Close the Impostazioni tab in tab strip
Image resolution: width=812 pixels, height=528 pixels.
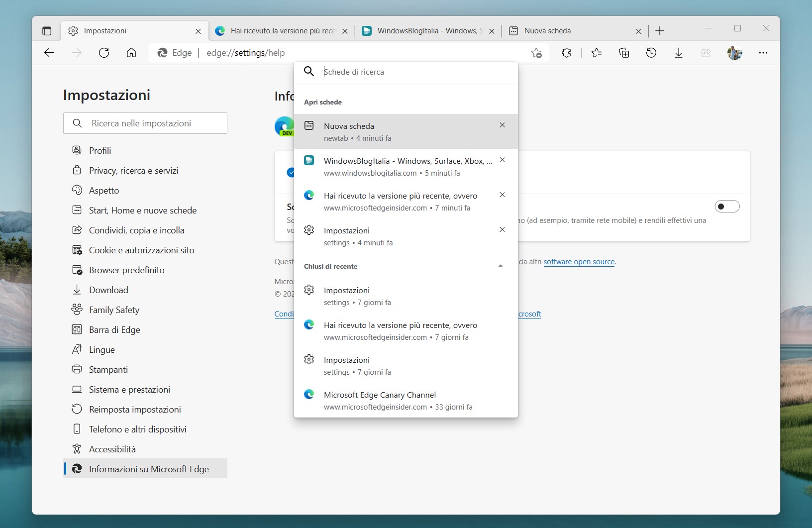click(x=198, y=31)
